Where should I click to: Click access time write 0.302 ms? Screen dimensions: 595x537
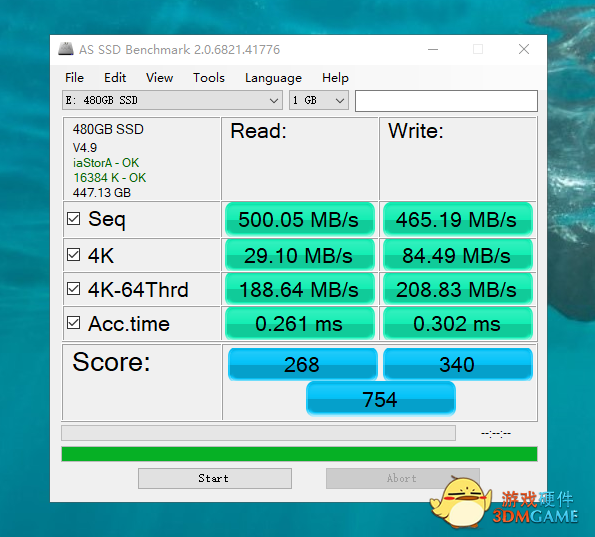(x=458, y=324)
